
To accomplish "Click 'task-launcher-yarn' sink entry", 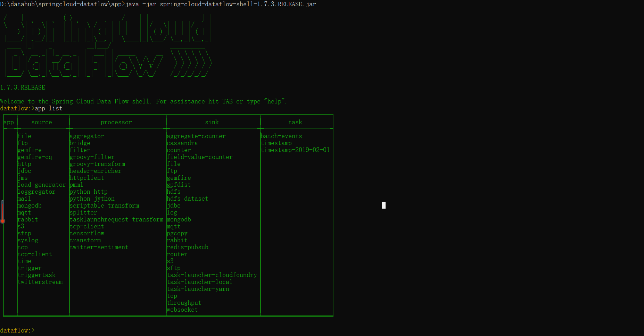I will 198,289.
